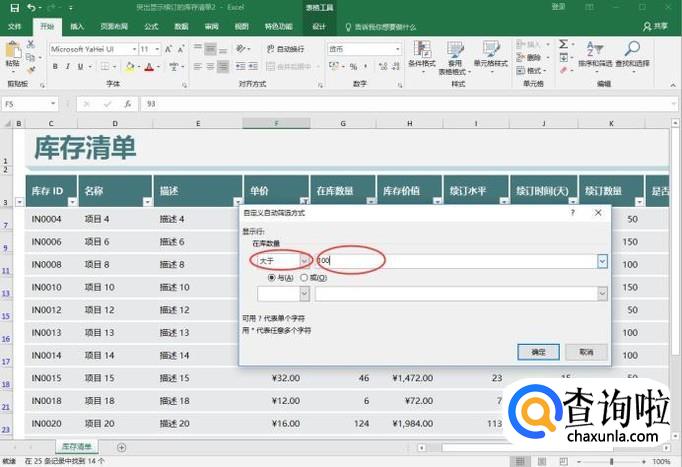Image resolution: width=682 pixels, height=467 pixels.
Task: Click the Tell Me search box
Action: click(381, 27)
